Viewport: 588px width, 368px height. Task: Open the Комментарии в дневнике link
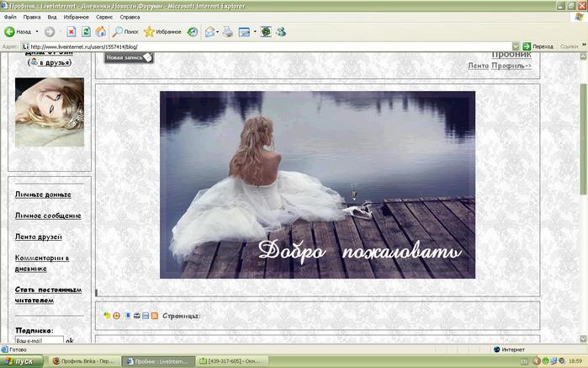42,263
